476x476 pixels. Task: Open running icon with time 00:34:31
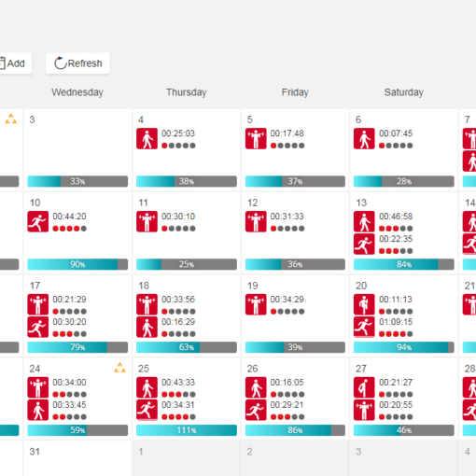(147, 410)
